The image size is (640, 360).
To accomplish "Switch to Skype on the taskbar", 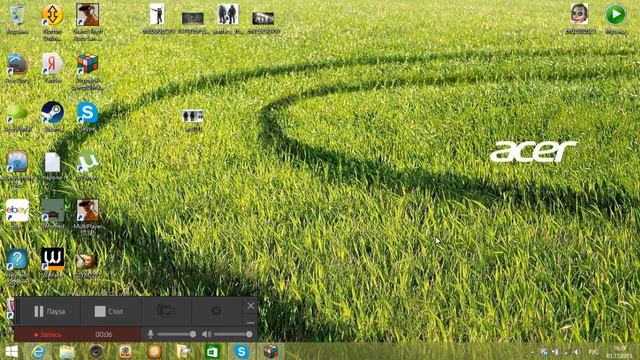I will coord(242,351).
